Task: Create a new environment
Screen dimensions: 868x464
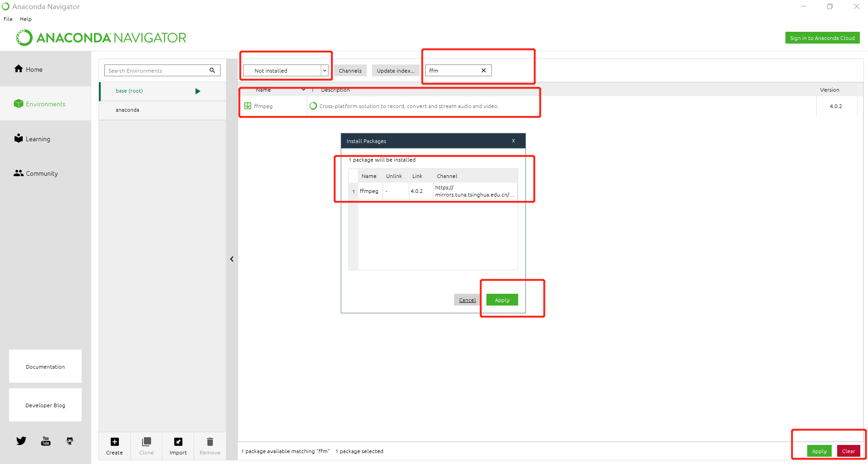Action: 114,446
